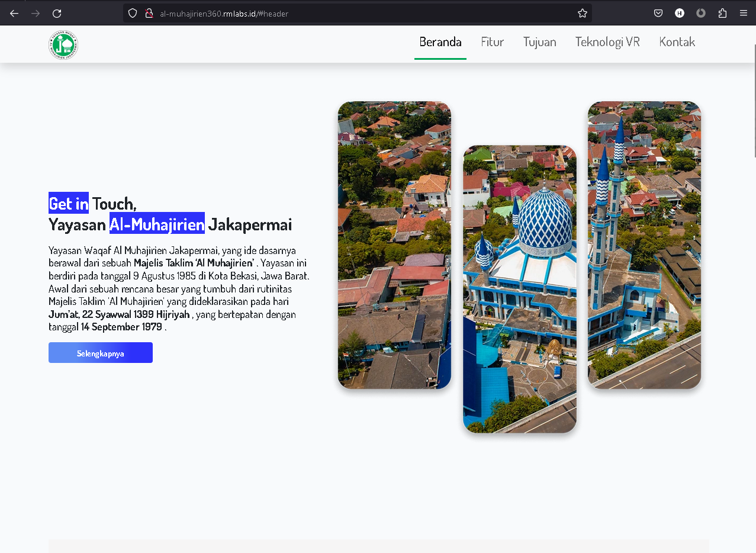Viewport: 756px width, 553px height.
Task: Click the Yayasan Waqaf logo
Action: coord(63,45)
